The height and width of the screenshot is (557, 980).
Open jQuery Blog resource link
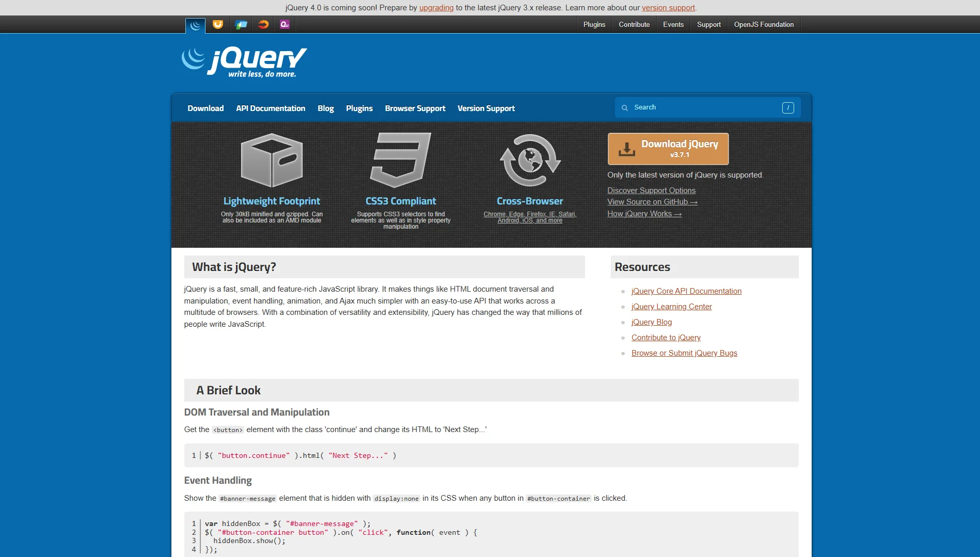[652, 322]
